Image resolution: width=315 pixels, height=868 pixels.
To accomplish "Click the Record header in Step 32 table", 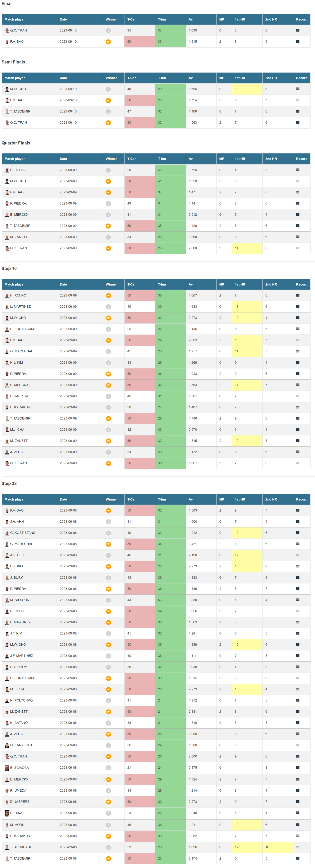I will pos(301,499).
